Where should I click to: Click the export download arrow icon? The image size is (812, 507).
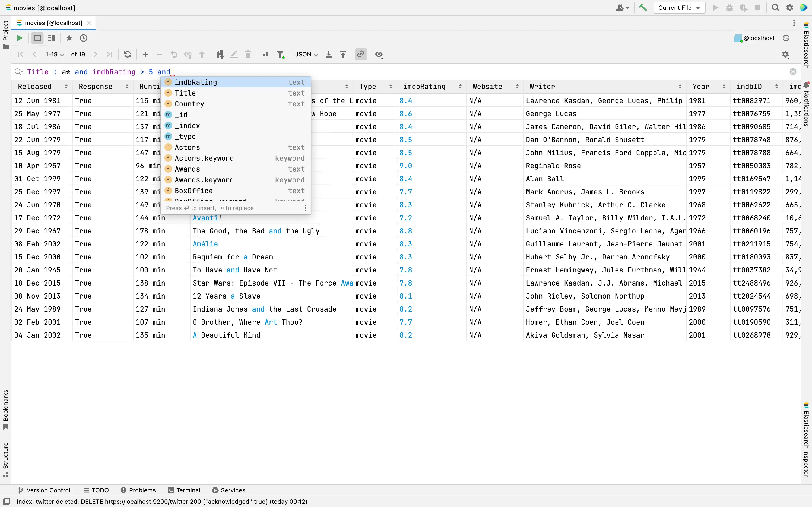(x=329, y=54)
